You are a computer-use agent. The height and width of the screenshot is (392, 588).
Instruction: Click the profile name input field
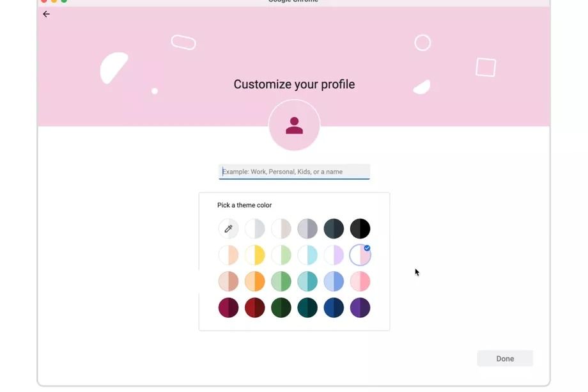294,171
